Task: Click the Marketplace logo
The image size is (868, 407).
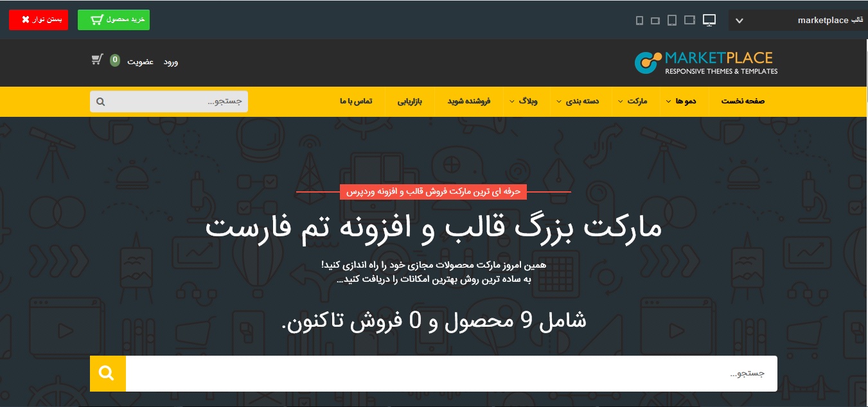Action: click(x=705, y=62)
